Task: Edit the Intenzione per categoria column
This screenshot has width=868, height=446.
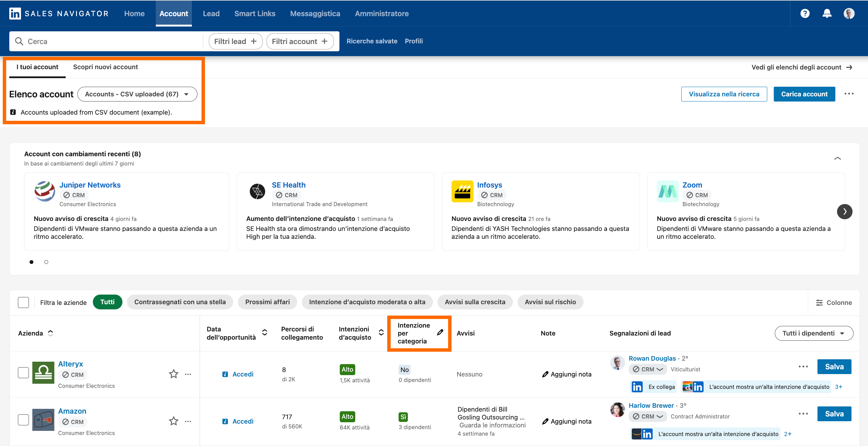Action: [x=440, y=332]
